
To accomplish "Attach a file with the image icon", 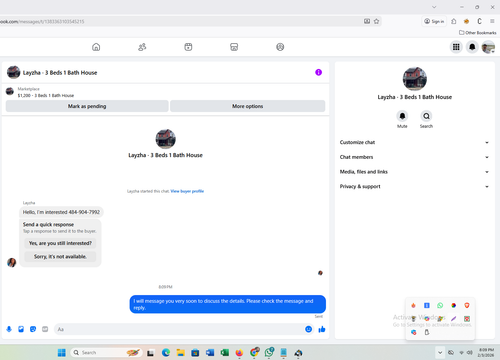I will [21, 329].
